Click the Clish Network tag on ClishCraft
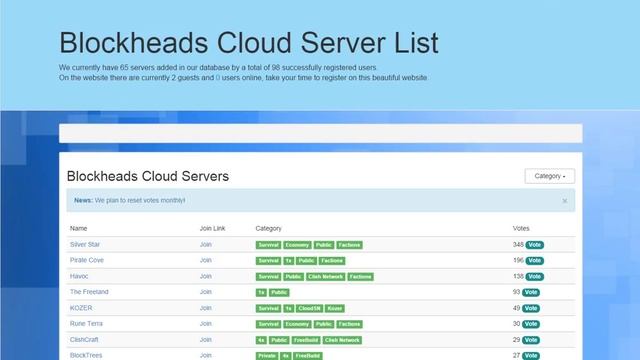 click(x=342, y=340)
